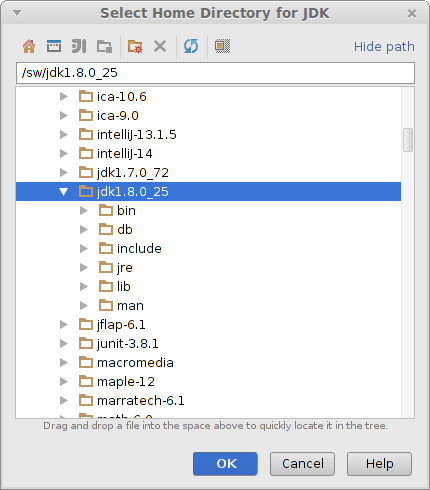This screenshot has width=430, height=490.
Task: Click the module directory toolbar icon
Action: click(x=104, y=46)
